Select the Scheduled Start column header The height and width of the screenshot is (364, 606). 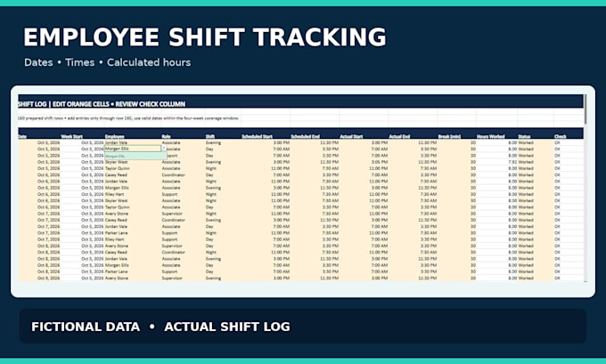pyautogui.click(x=257, y=136)
